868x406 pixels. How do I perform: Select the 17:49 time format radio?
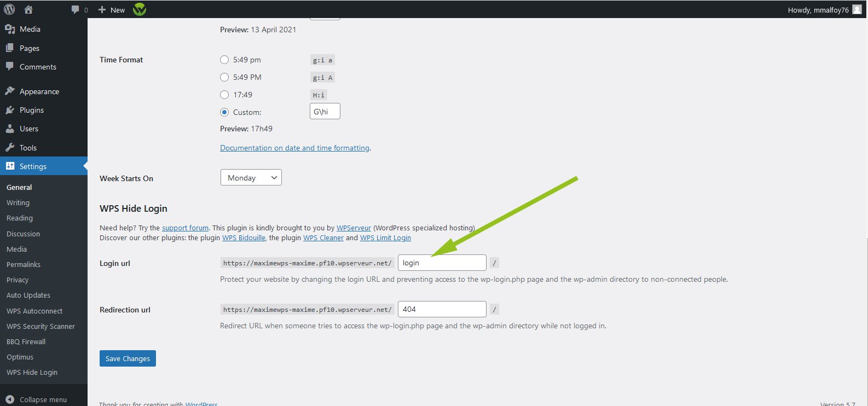coord(224,95)
